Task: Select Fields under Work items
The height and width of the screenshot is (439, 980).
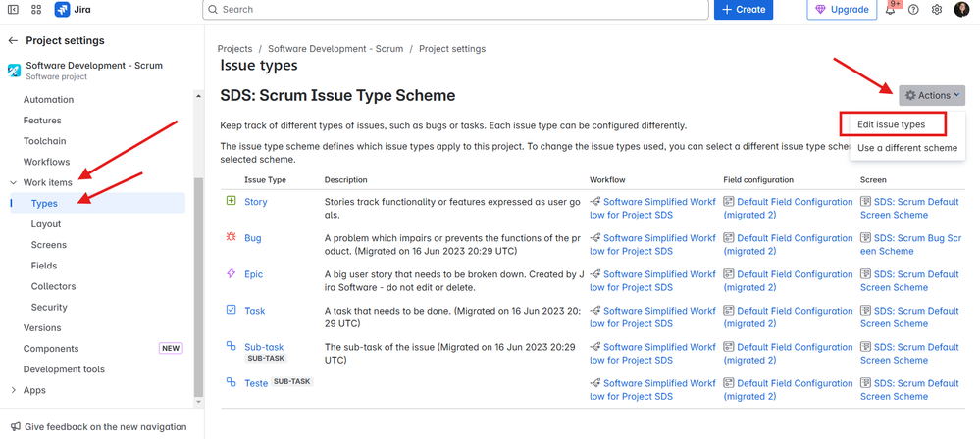Action: [x=44, y=266]
